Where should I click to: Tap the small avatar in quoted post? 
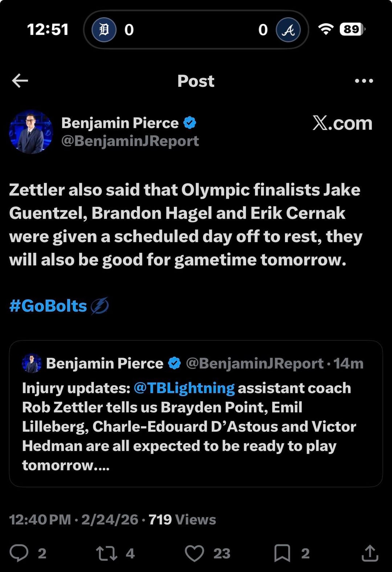click(x=32, y=363)
